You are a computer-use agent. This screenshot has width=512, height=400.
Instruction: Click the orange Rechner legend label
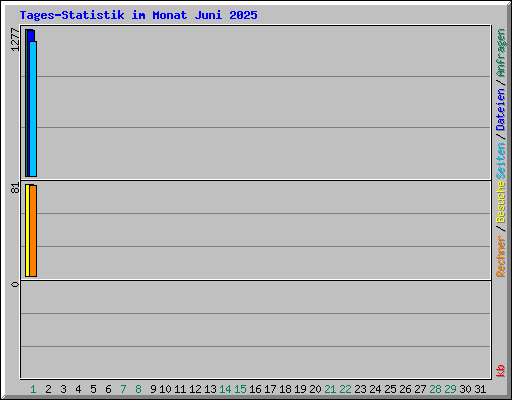pos(500,256)
